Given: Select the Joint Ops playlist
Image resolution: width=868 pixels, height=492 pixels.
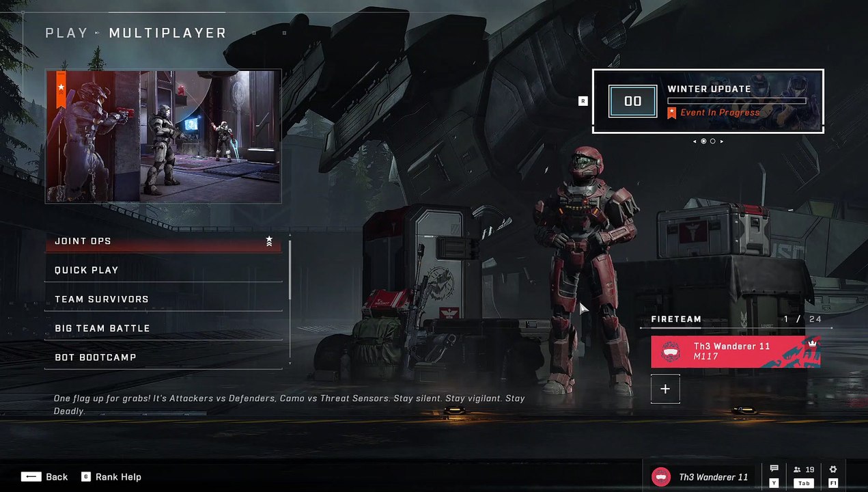Looking at the screenshot, I should click(x=163, y=241).
